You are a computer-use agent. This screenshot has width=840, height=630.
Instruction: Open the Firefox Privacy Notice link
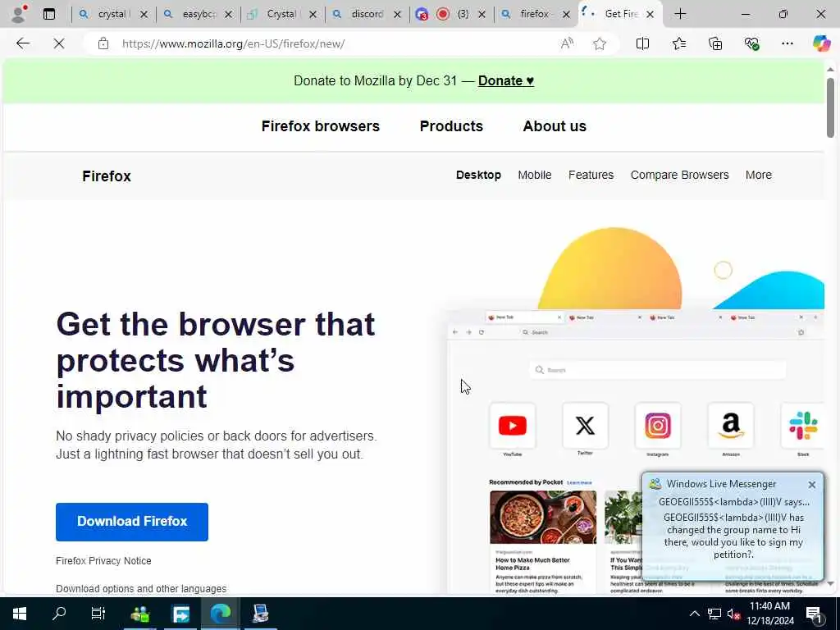pos(103,561)
